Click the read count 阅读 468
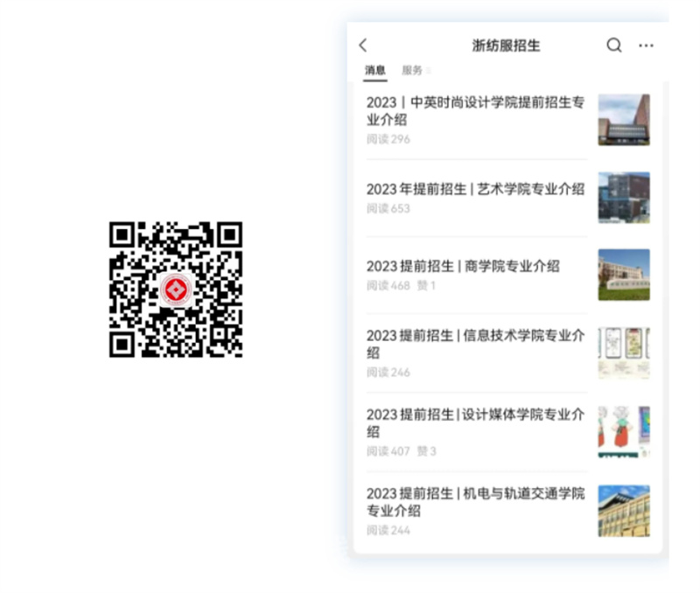 (x=388, y=286)
